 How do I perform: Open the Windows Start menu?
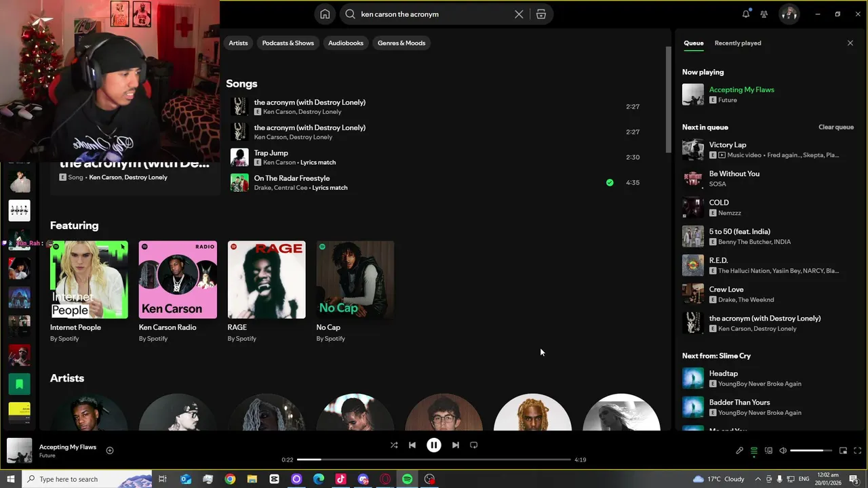(x=10, y=479)
